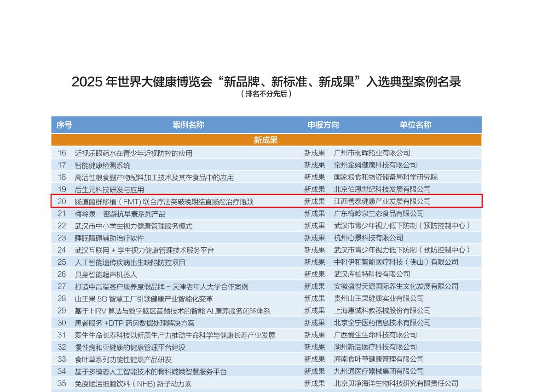Screen dimensions: 548x392
Task: Select company 安徽盛世天源国际养生文化发展有限公司
Action: (396, 286)
